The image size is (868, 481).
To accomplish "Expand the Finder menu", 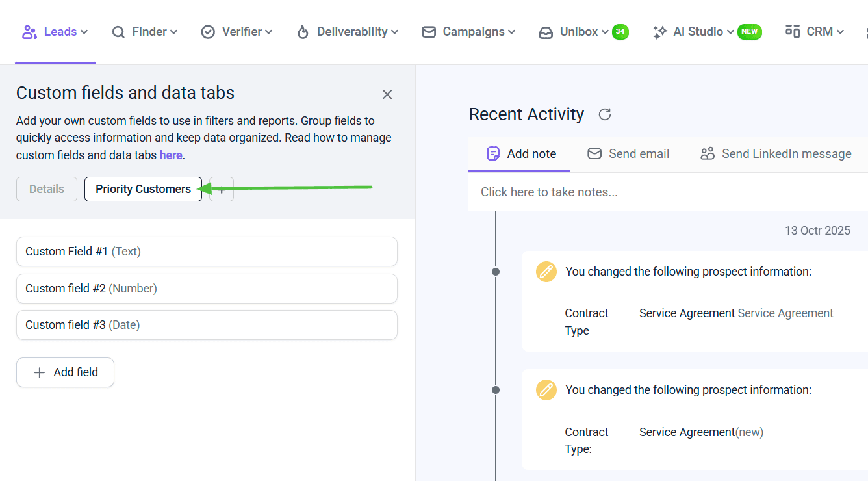I will point(145,32).
